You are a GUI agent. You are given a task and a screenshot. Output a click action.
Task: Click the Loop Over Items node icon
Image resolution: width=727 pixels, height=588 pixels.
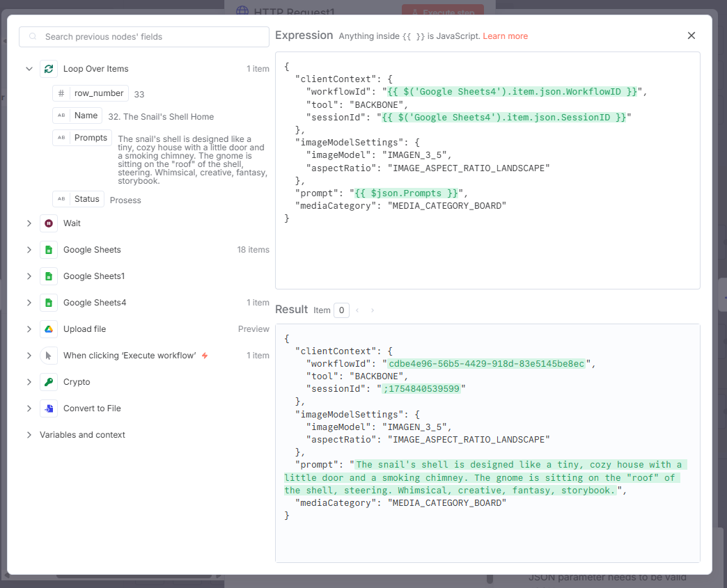point(48,69)
